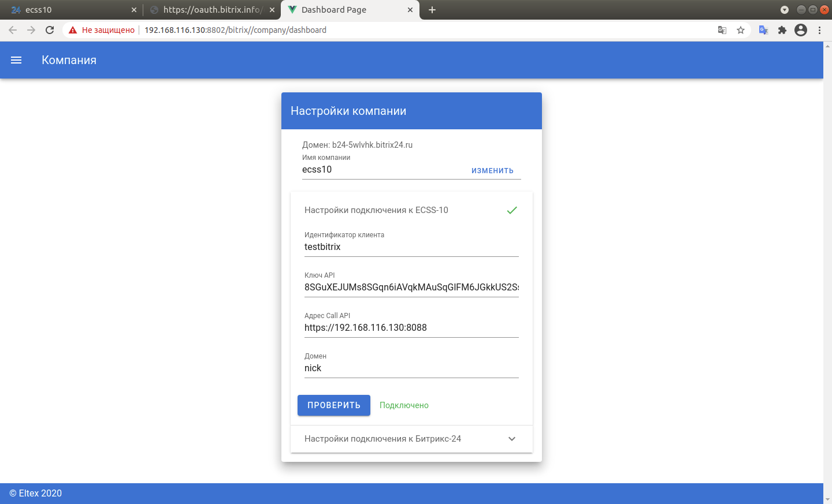Click the ИЗМЕНИТЬ button
The image size is (832, 504).
[x=492, y=170]
